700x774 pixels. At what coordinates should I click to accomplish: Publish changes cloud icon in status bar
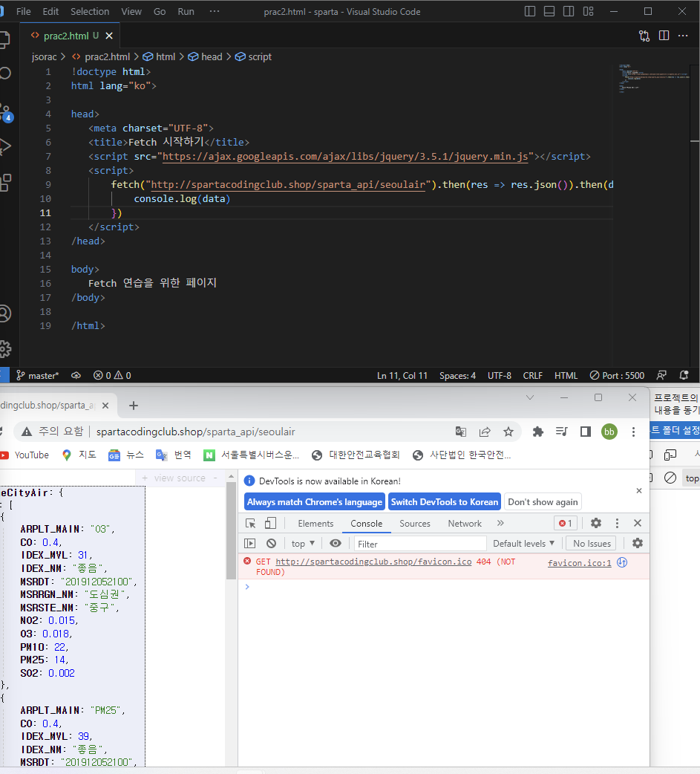pos(76,376)
